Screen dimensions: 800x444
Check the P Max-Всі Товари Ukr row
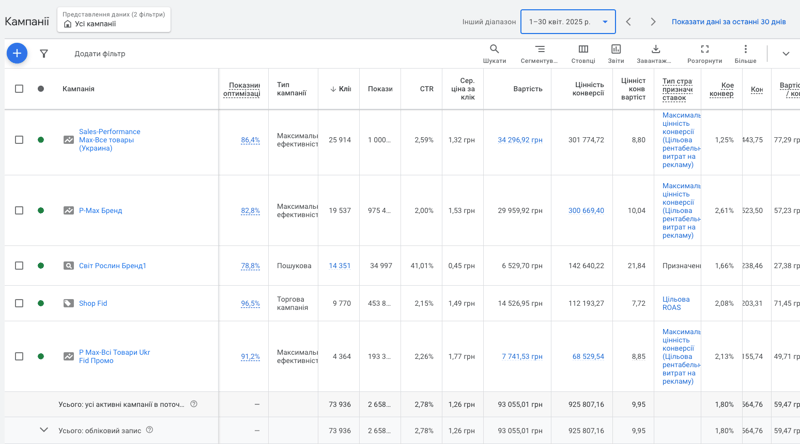[x=19, y=356]
